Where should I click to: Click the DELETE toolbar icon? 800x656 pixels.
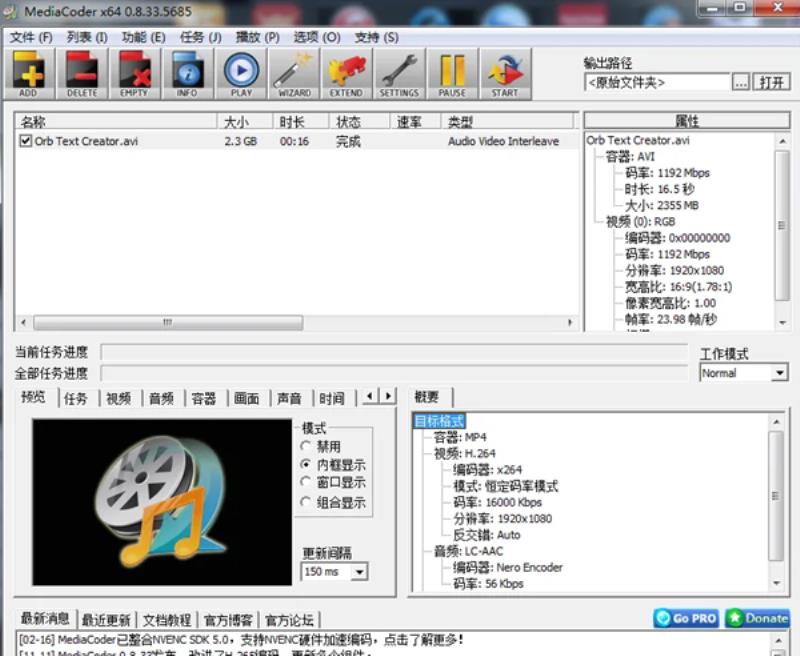pyautogui.click(x=82, y=73)
